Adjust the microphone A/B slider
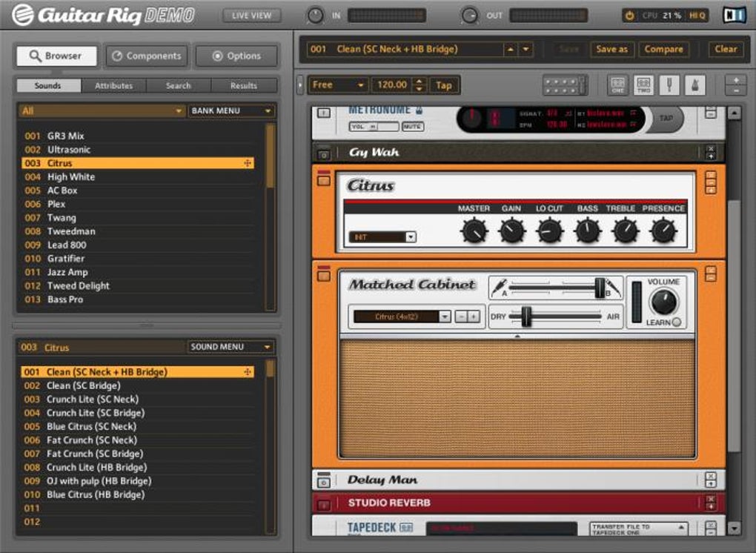Image resolution: width=756 pixels, height=553 pixels. tap(600, 288)
